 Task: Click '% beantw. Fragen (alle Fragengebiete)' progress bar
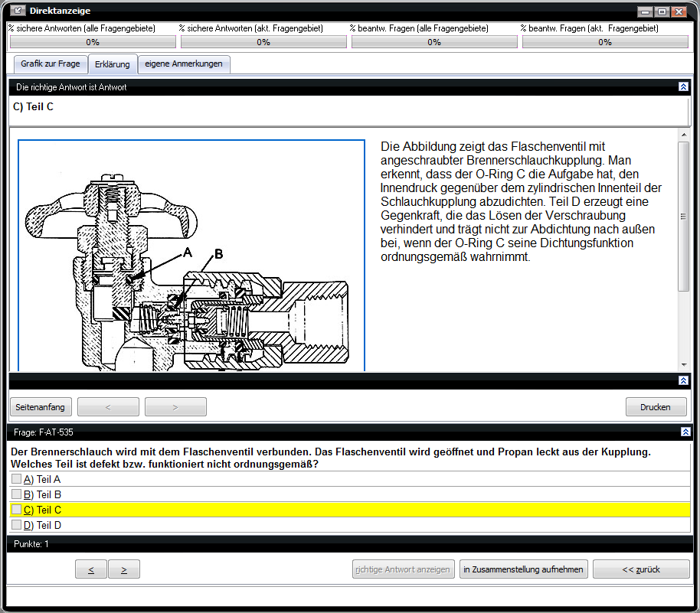click(434, 42)
